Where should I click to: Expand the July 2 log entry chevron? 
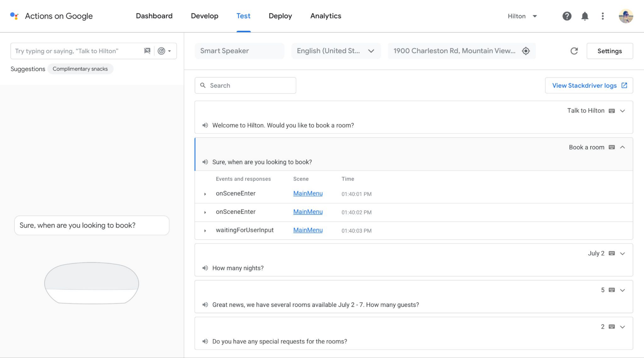(x=623, y=253)
